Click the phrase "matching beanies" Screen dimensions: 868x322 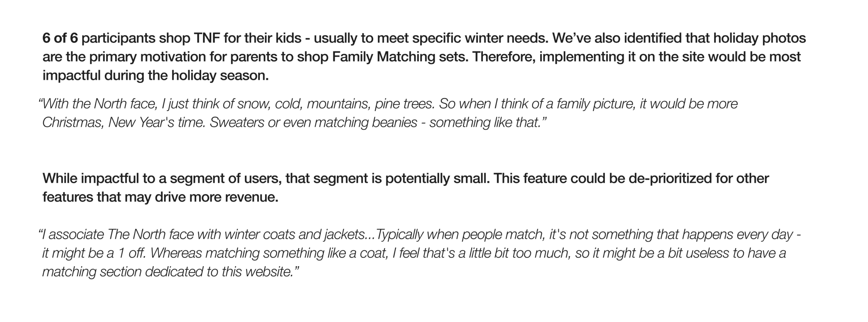(x=366, y=122)
